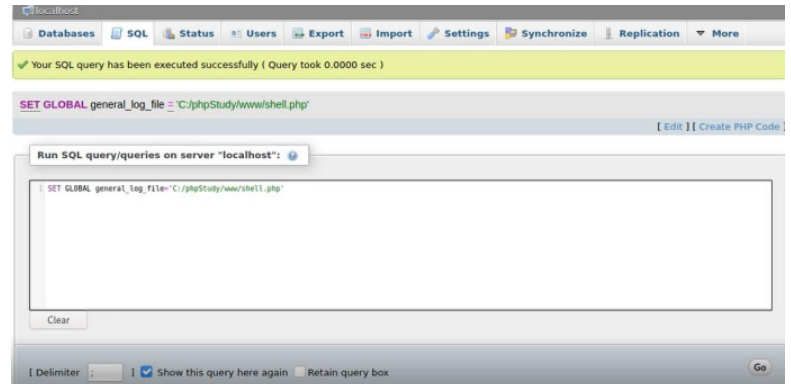
Task: Uncheck Show this query here again
Action: pos(146,372)
